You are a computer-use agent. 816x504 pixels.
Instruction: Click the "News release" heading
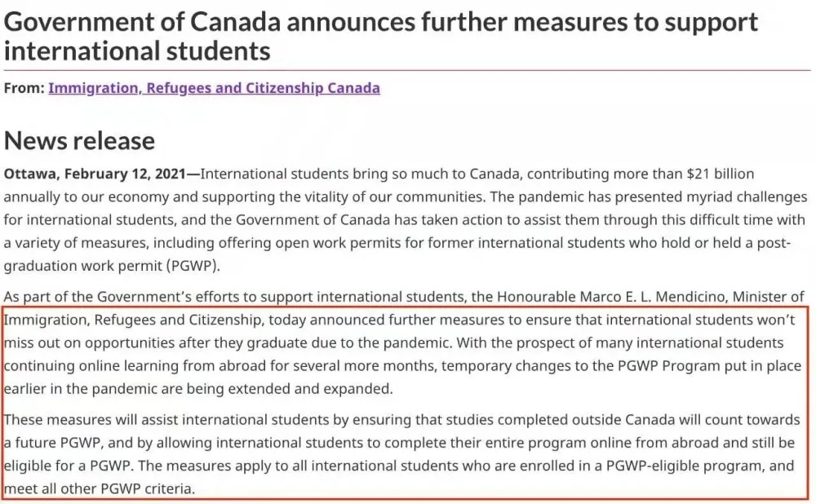[79, 140]
